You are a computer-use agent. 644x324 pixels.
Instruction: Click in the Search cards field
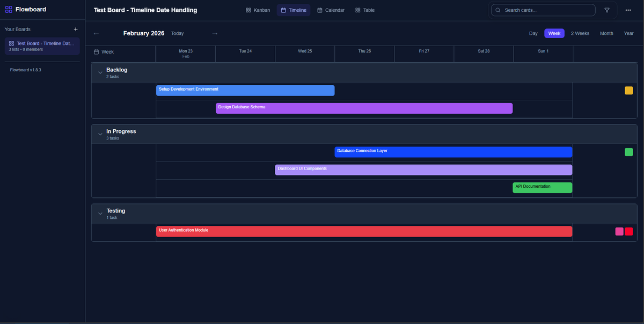[x=543, y=10]
